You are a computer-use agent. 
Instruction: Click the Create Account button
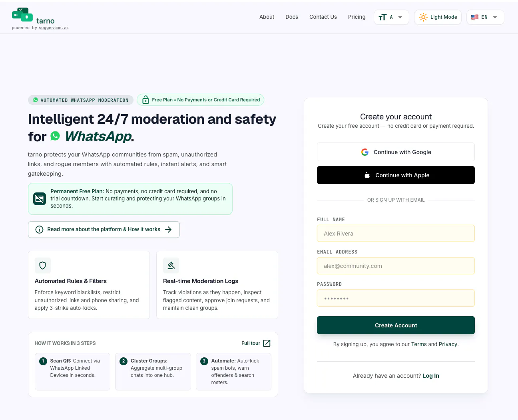[x=396, y=325]
